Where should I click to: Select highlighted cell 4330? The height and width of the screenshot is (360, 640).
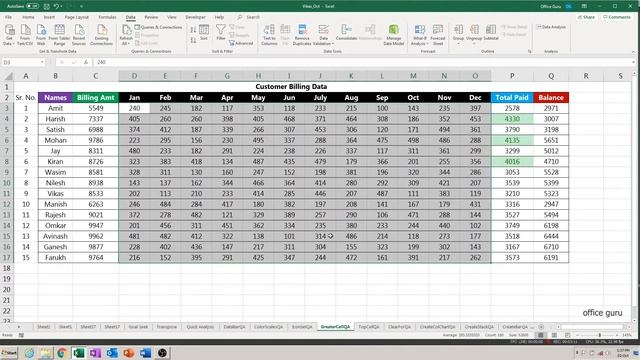[x=512, y=119]
